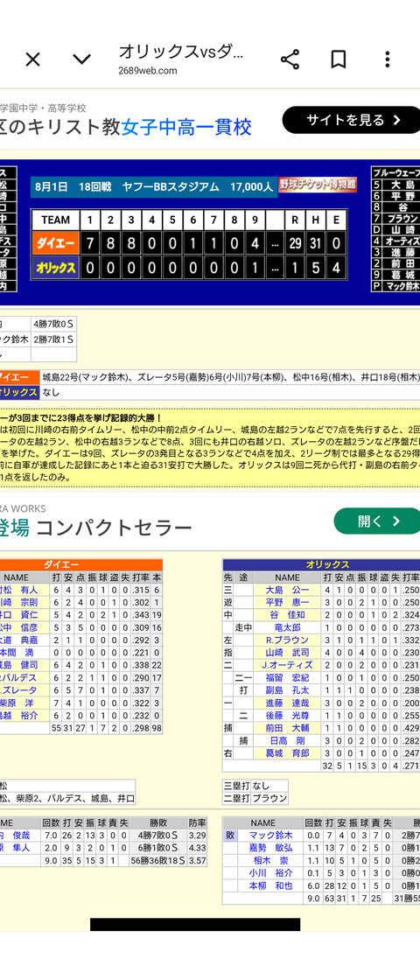The image size is (420, 980).
Task: Tap the 女子中高一貫校 ad headline
Action: pyautogui.click(x=187, y=128)
